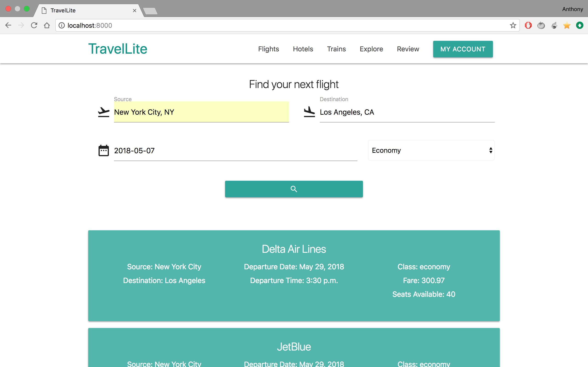Click the takeoff plane icon beside Source
588x367 pixels.
104,112
